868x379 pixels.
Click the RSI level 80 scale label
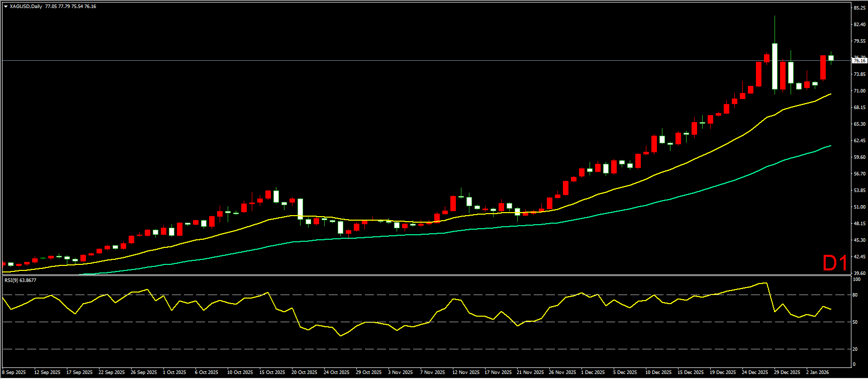tap(855, 295)
